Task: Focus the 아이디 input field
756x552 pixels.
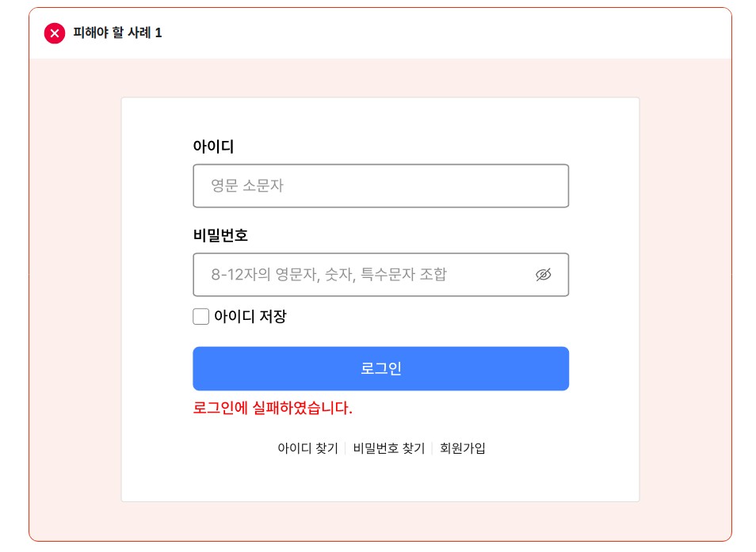Action: tap(380, 186)
